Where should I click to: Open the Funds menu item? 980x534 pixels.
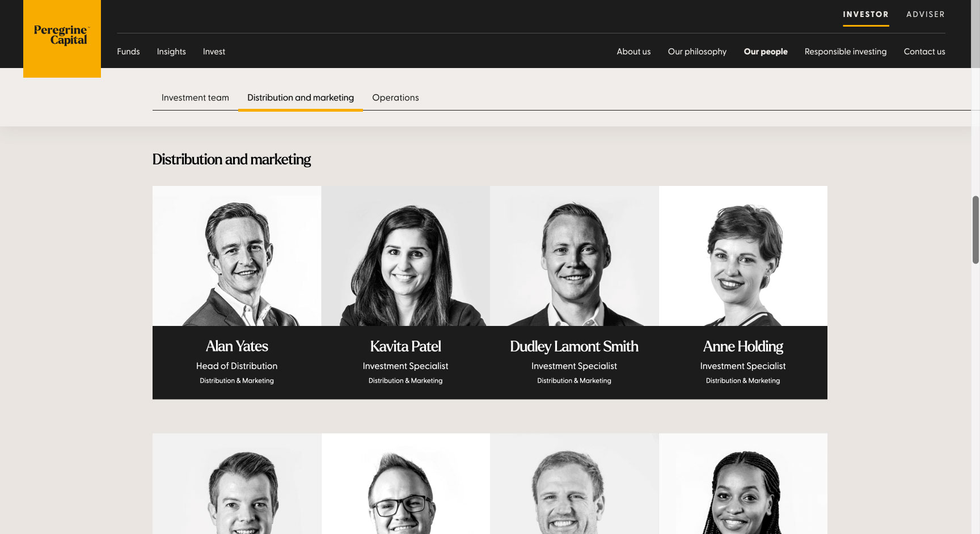click(x=128, y=52)
